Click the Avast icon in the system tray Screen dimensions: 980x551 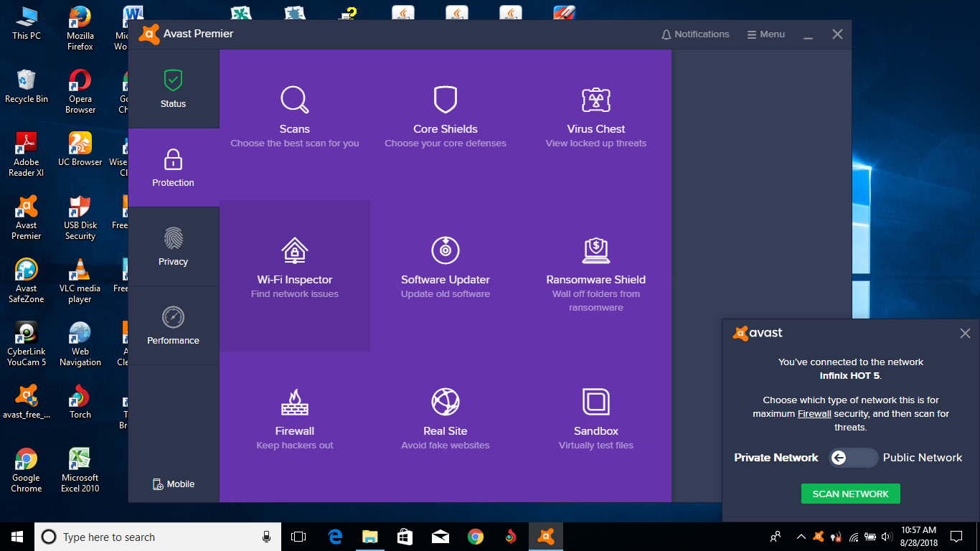[819, 537]
